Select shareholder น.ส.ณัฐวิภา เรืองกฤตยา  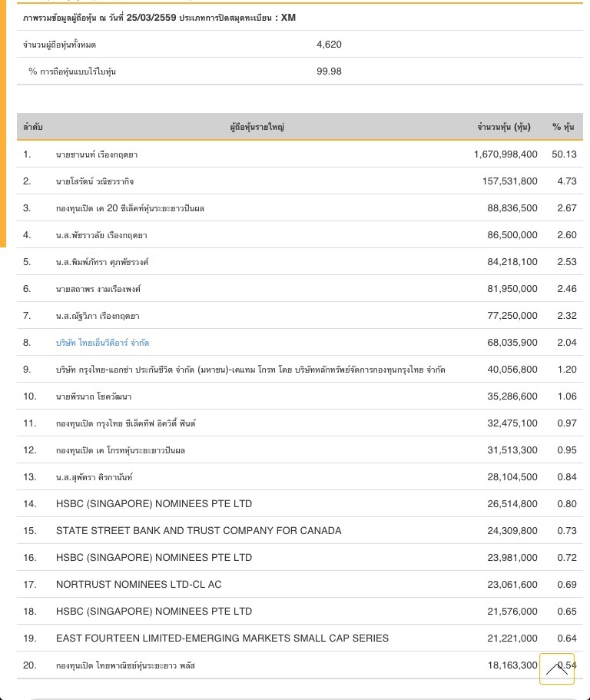point(98,316)
